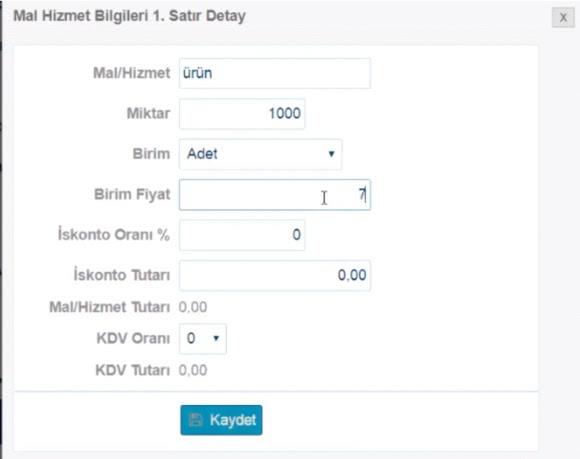Viewport: 580px width, 459px height.
Task: Click into the Birim Fiyat field
Action: [275, 195]
